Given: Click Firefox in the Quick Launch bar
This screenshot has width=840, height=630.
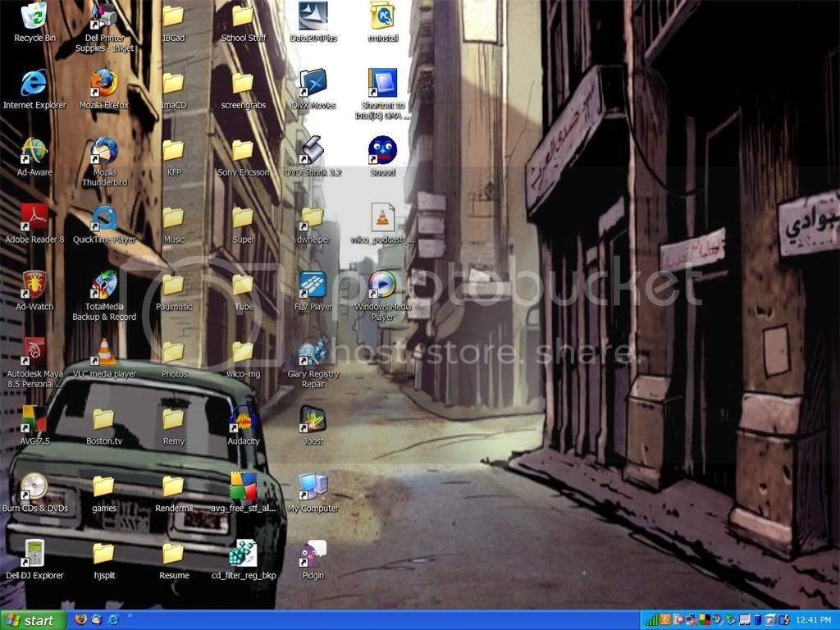Looking at the screenshot, I should pyautogui.click(x=80, y=620).
